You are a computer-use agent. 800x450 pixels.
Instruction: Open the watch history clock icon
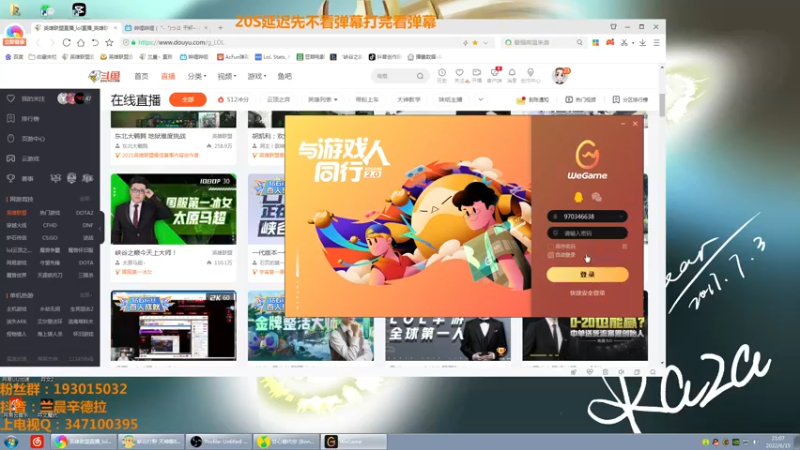coord(442,75)
